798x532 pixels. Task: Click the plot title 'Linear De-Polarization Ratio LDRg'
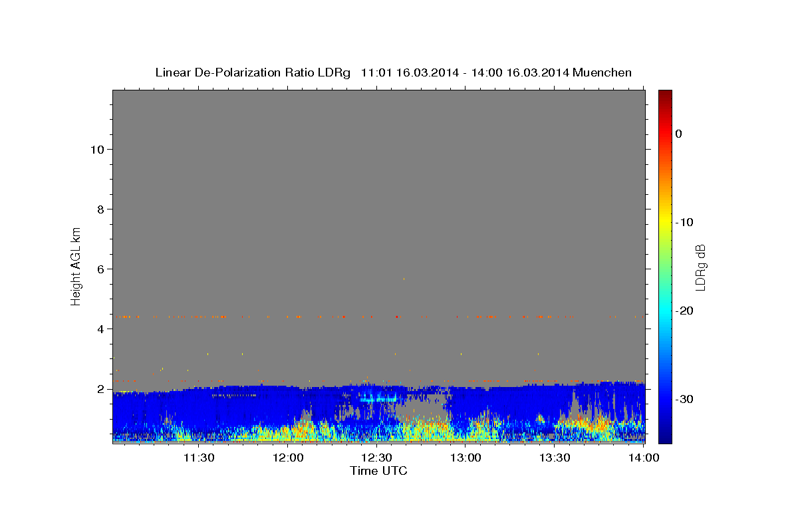253,72
